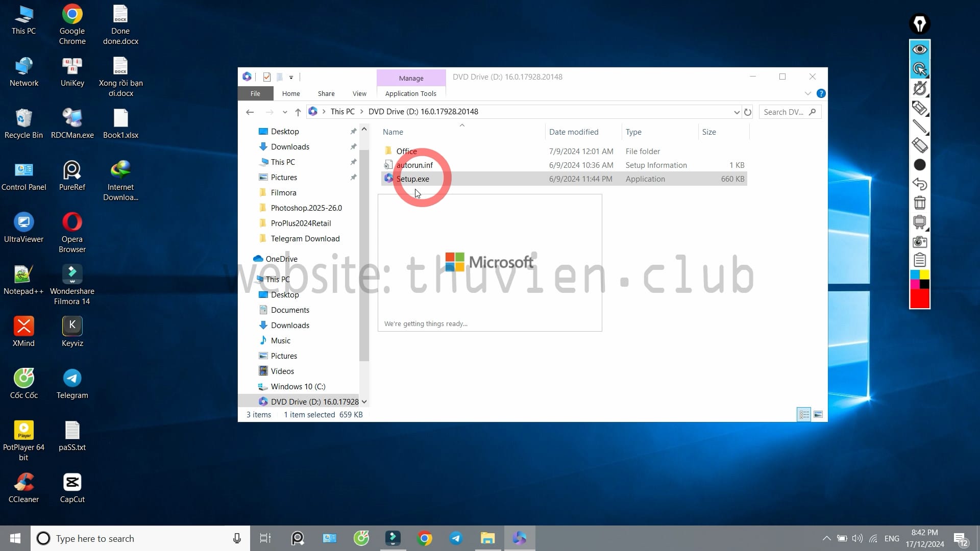The height and width of the screenshot is (551, 980).
Task: Pick the black color swatch
Action: click(x=924, y=284)
